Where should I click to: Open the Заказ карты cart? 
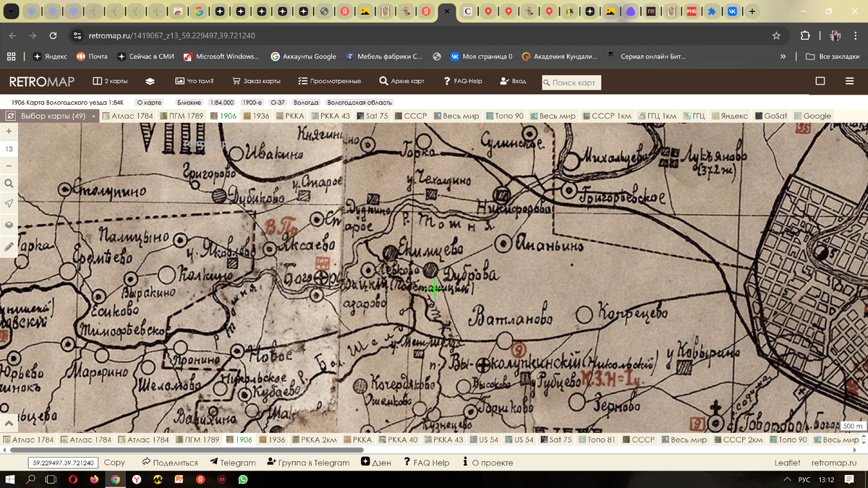pos(256,82)
